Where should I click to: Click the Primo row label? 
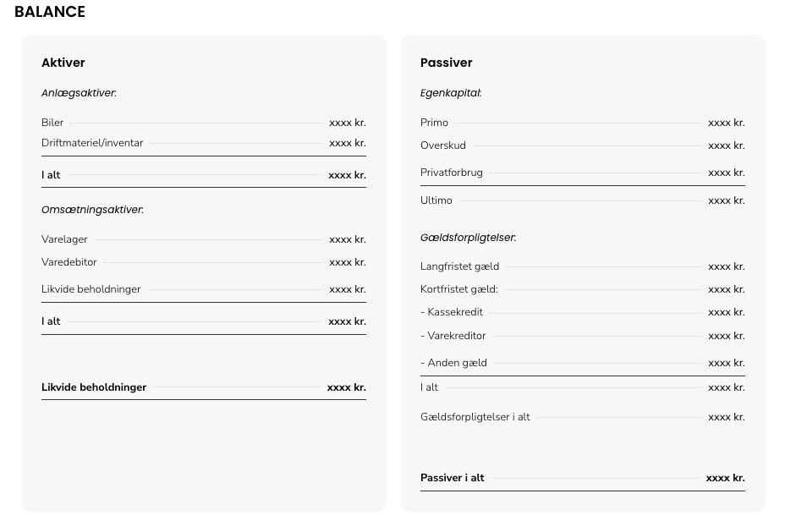click(x=434, y=123)
